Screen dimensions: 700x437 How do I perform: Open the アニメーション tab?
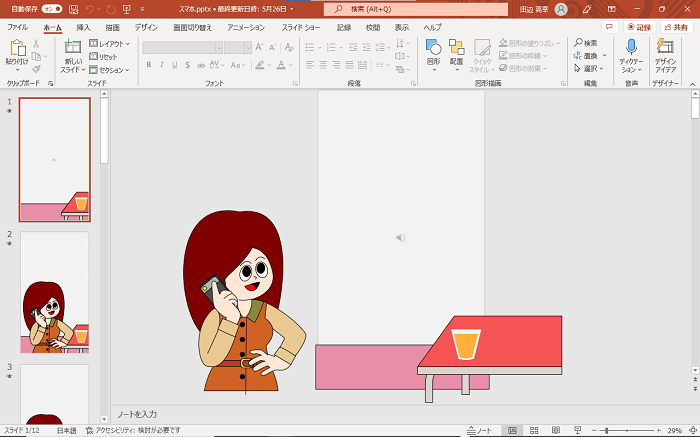[246, 27]
